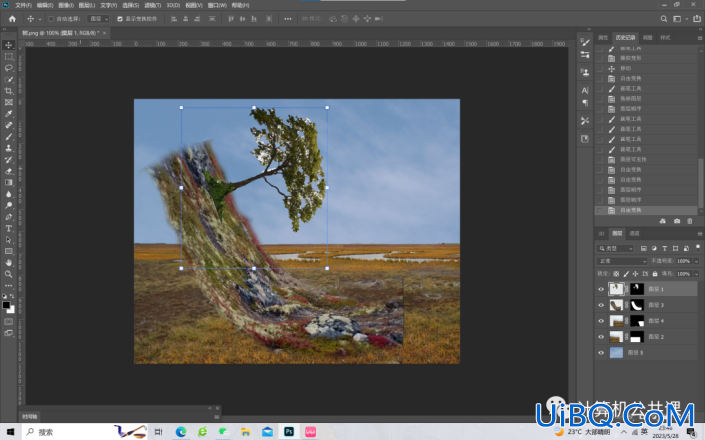705x440 pixels.
Task: Click the 时间轴 timeline panel label
Action: click(30, 417)
